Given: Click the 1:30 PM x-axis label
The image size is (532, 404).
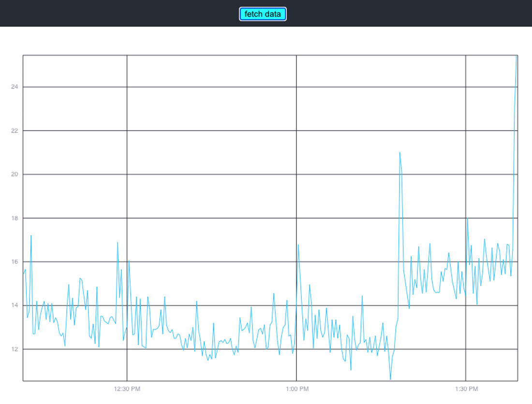Looking at the screenshot, I should [x=466, y=389].
